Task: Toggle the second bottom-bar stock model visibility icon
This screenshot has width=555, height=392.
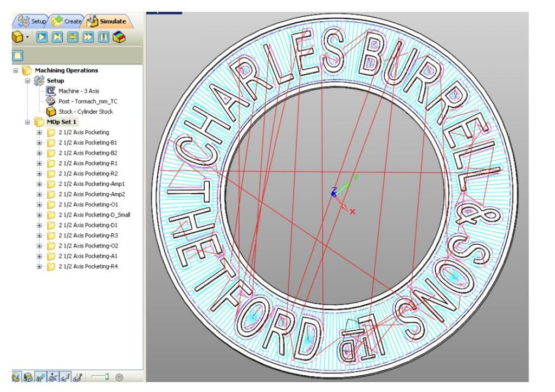Action: (28, 377)
